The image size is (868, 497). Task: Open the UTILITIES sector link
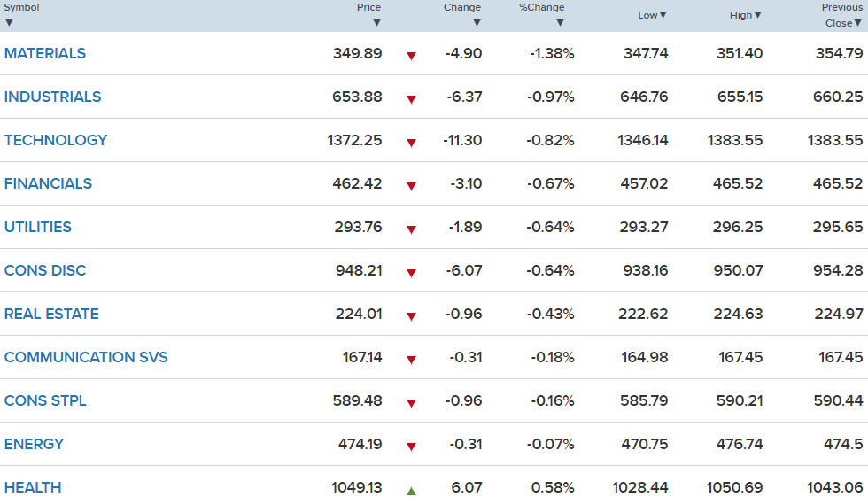pos(37,227)
